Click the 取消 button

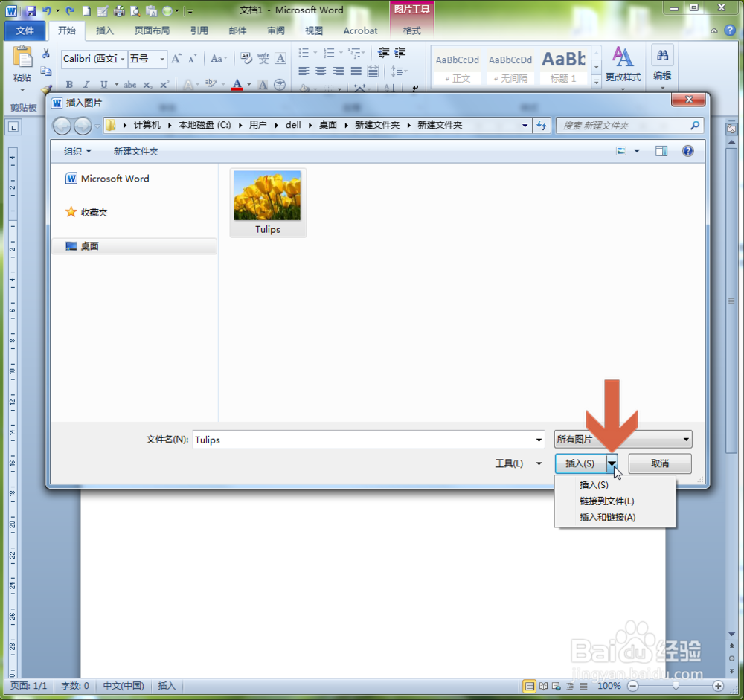pos(659,463)
